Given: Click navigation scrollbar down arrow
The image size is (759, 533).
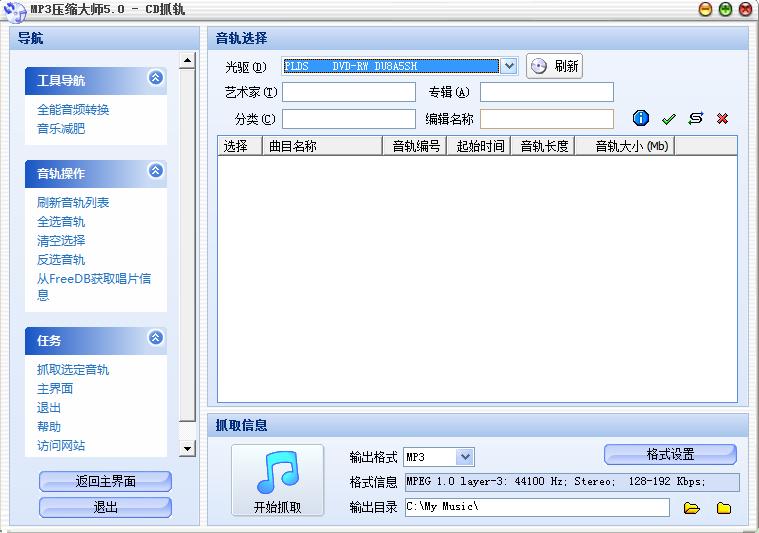Looking at the screenshot, I should click(x=187, y=448).
